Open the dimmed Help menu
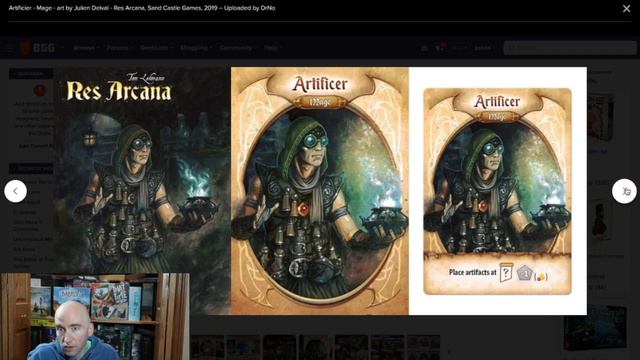Screen dimensions: 640x360 coord(273,48)
